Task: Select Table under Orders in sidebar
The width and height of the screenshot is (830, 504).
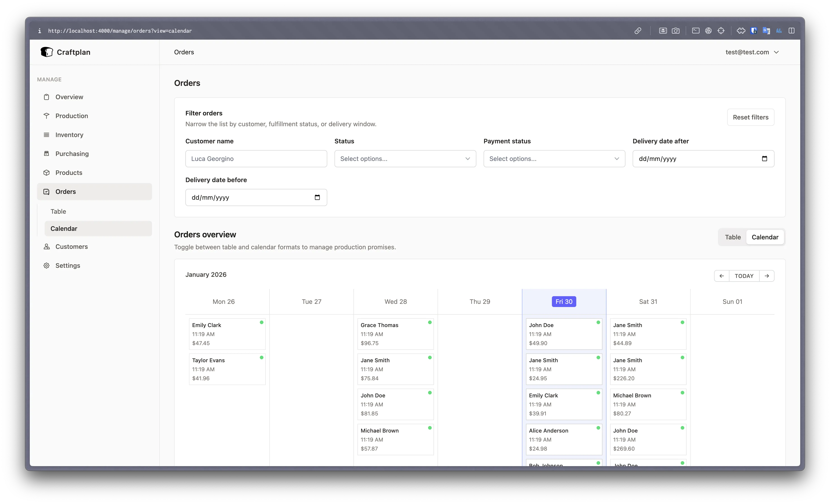Action: click(58, 211)
